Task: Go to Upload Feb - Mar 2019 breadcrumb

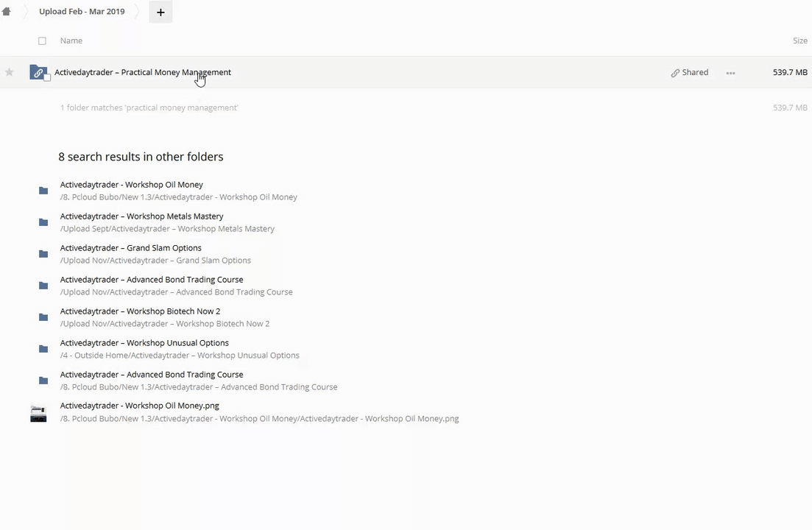Action: [82, 12]
